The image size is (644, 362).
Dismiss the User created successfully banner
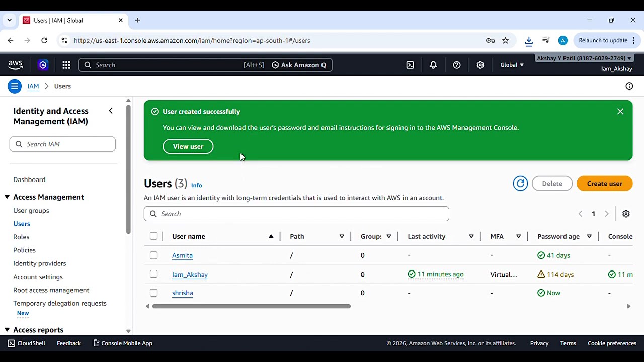pyautogui.click(x=620, y=112)
